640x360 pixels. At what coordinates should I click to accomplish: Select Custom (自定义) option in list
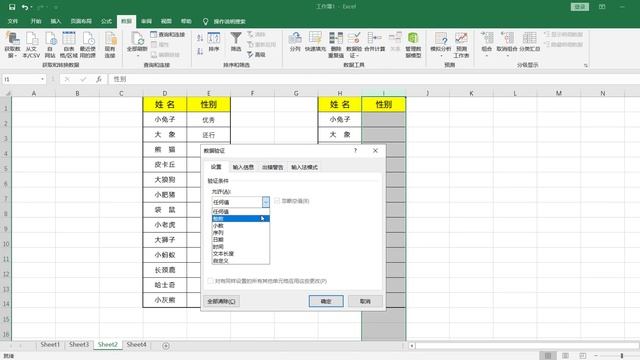240,260
